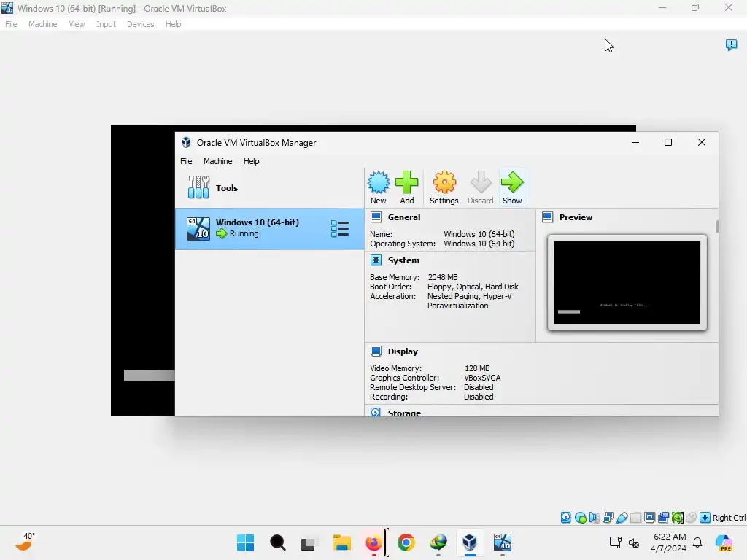747x560 pixels.
Task: Click the audio status bar icon
Action: 594,518
